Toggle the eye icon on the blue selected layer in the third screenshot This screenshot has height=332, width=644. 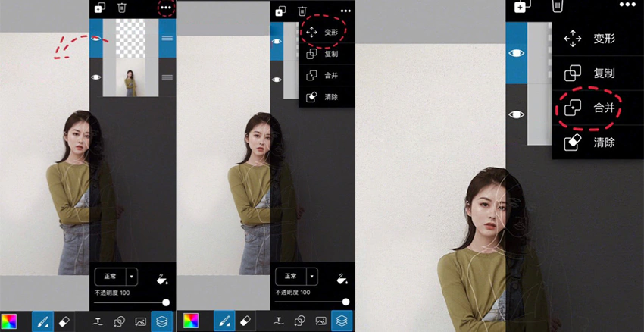516,53
